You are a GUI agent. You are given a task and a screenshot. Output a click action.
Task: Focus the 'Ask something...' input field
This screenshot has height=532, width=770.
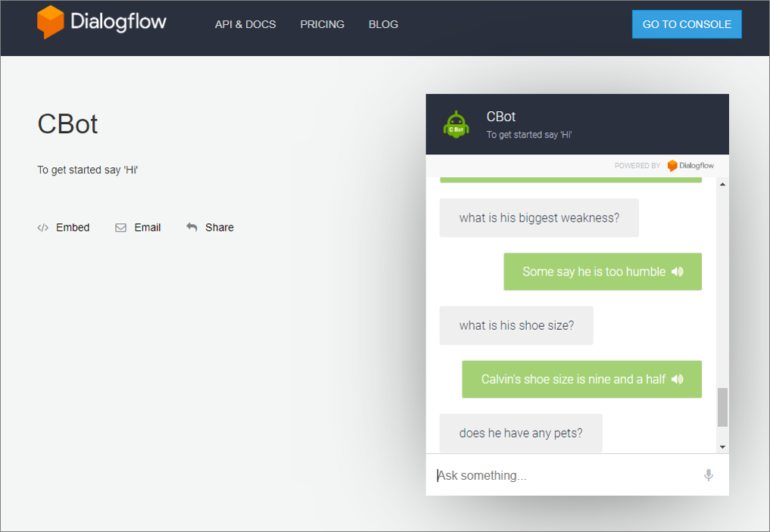point(565,475)
